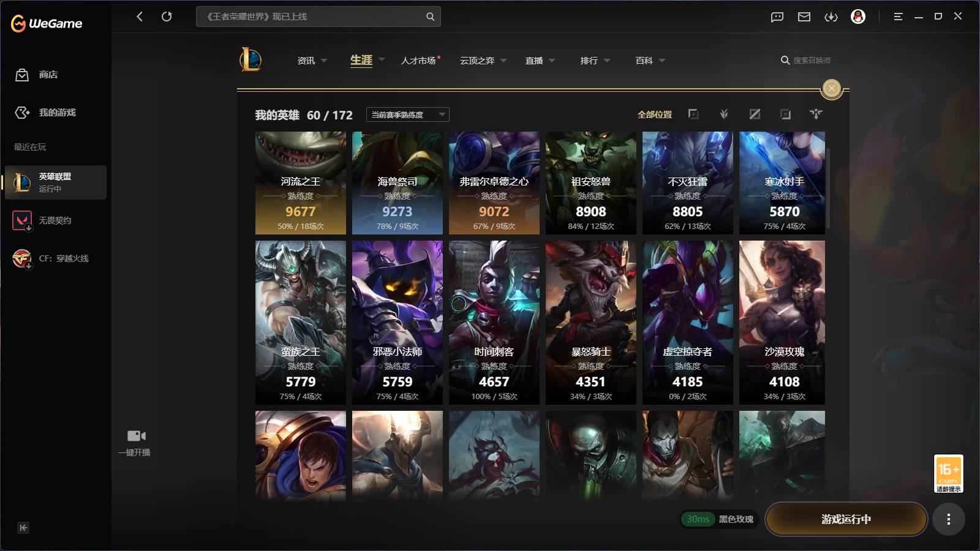980x551 pixels.
Task: Expand the arrow next to 直播
Action: click(x=552, y=61)
